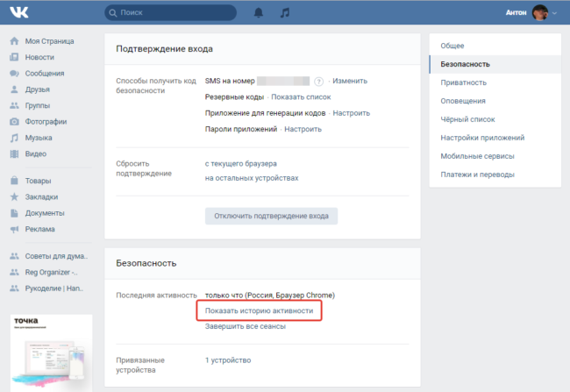
Task: Click 1 устройство linked devices
Action: point(228,360)
